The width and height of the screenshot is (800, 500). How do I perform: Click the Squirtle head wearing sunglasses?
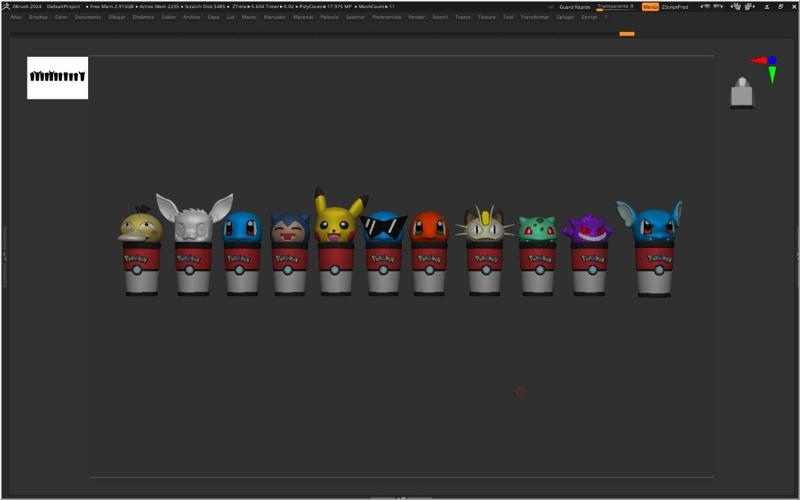tap(384, 227)
